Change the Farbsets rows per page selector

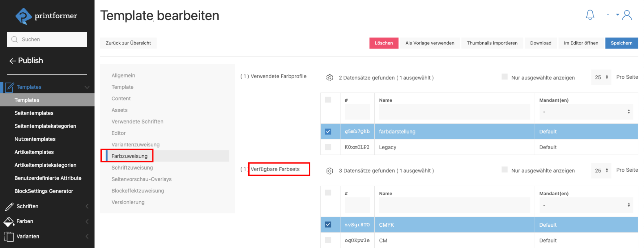[x=601, y=170]
